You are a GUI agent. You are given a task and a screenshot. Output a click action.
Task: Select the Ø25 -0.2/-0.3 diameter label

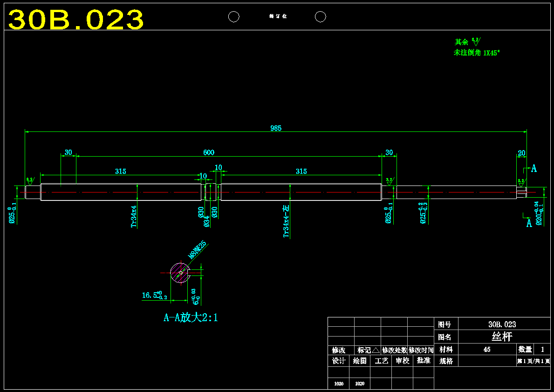pos(424,213)
